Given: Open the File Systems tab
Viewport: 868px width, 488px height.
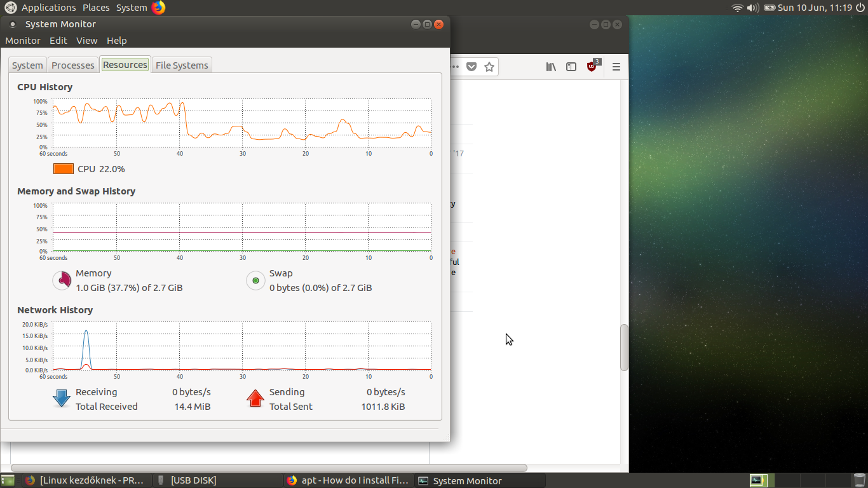Looking at the screenshot, I should coord(182,65).
